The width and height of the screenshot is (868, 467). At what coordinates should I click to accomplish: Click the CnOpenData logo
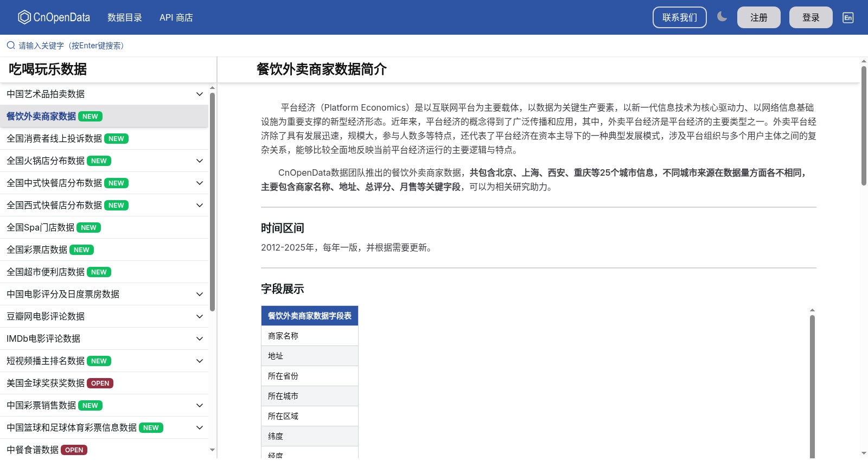point(54,17)
